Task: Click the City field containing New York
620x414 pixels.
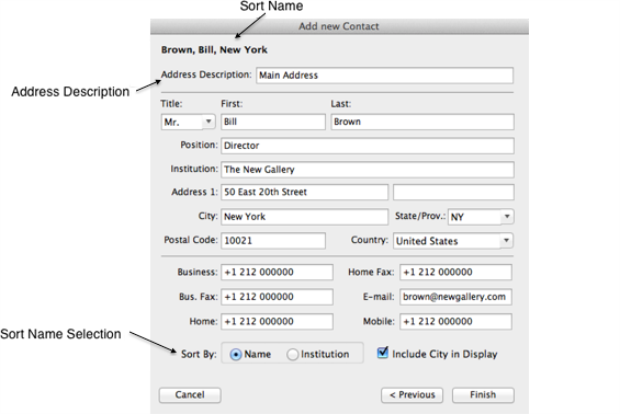Action: [303, 216]
